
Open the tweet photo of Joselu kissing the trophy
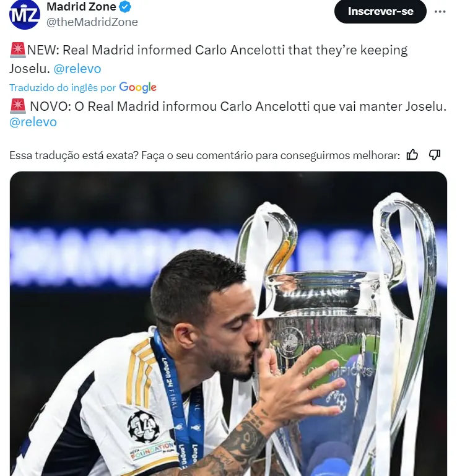click(228, 324)
